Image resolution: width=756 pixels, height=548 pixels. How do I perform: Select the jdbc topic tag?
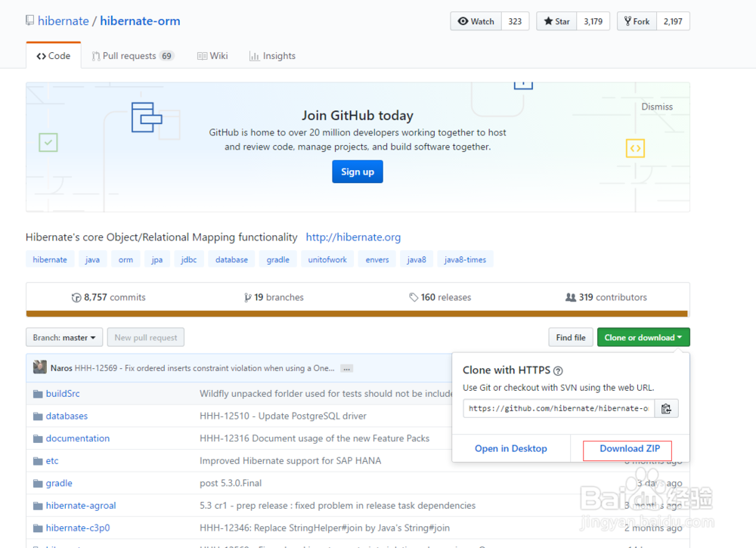(189, 259)
